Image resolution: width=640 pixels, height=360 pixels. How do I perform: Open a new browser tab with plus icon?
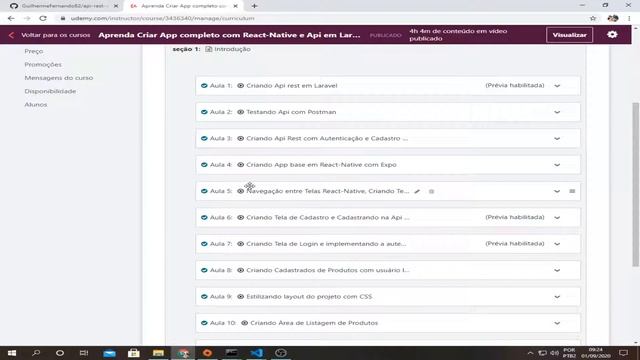pyautogui.click(x=254, y=6)
